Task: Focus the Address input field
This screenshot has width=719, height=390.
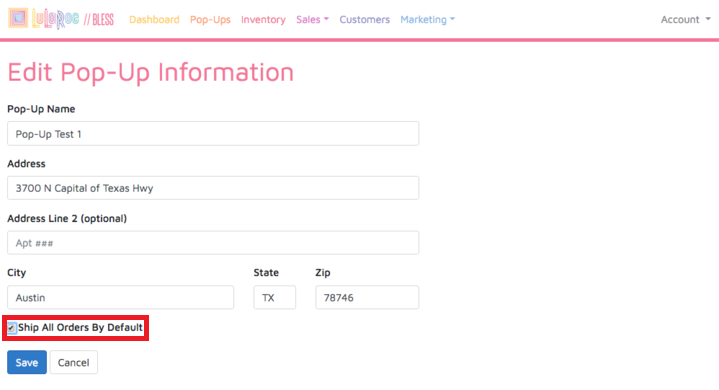Action: click(x=213, y=188)
